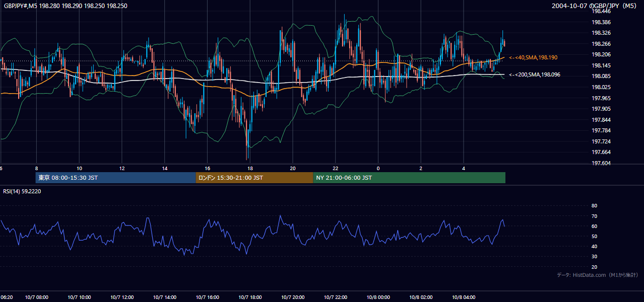This screenshot has width=644, height=302.
Task: Click price axis value 198.206
Action: pos(601,54)
